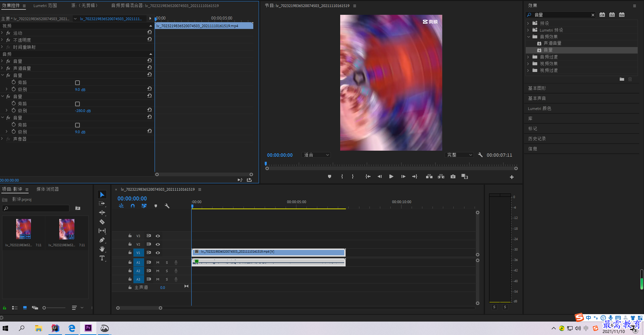644x335 pixels.
Task: Expand the 声道音量 effect
Action: [x=2, y=68]
